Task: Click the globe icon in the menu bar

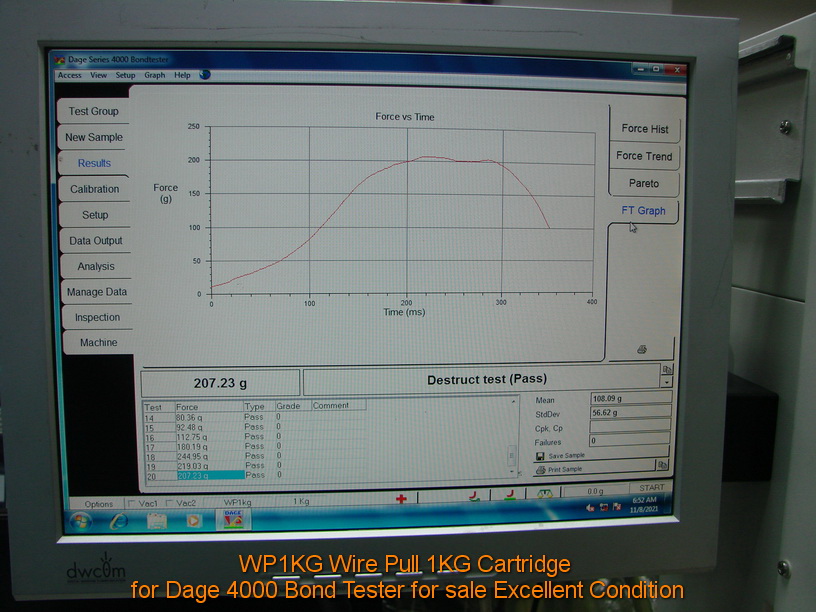Action: click(x=205, y=74)
